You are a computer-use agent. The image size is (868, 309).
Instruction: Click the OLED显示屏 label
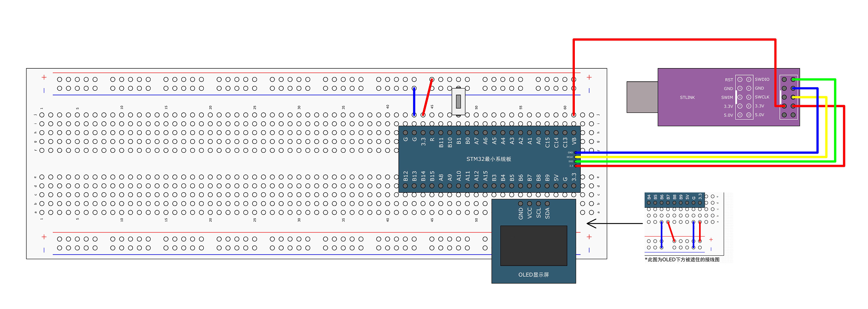pyautogui.click(x=534, y=275)
